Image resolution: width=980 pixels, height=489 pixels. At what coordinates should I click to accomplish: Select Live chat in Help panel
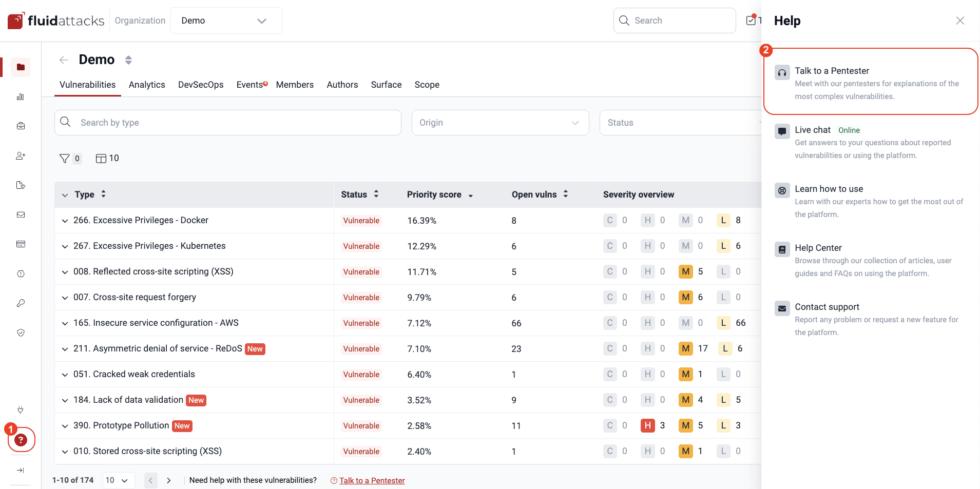(x=871, y=142)
